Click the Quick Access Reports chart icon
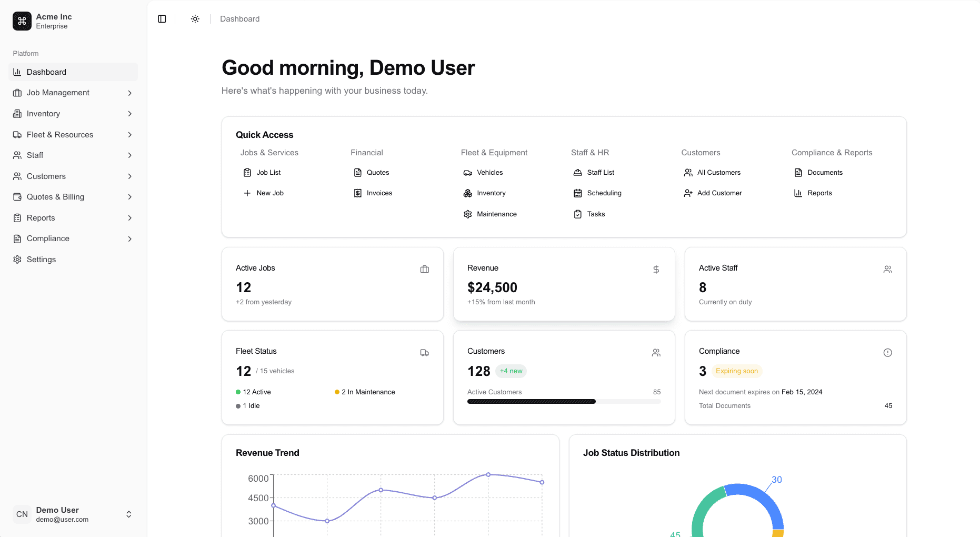The image size is (980, 537). [x=798, y=193]
